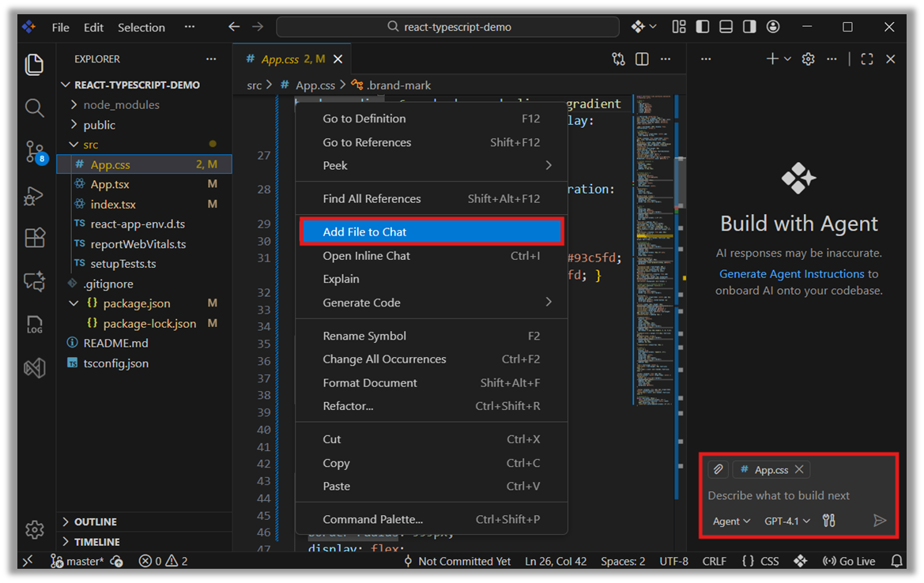Viewport: 924px width, 583px height.
Task: Toggle the primary side bar layout button
Action: point(702,27)
